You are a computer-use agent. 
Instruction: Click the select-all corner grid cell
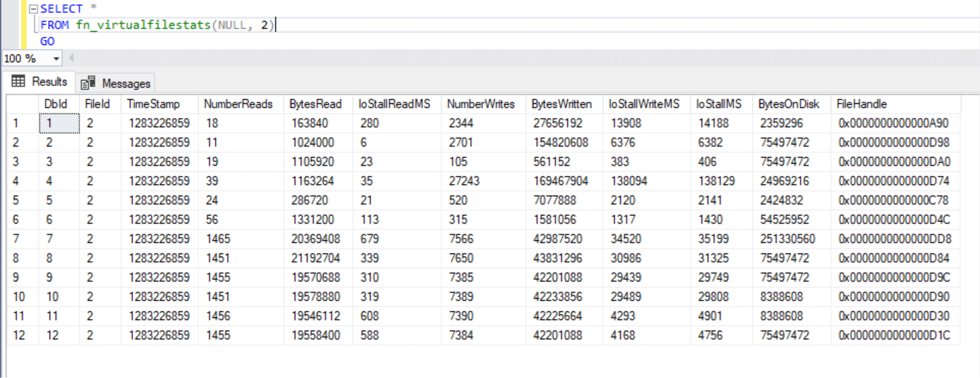22,104
